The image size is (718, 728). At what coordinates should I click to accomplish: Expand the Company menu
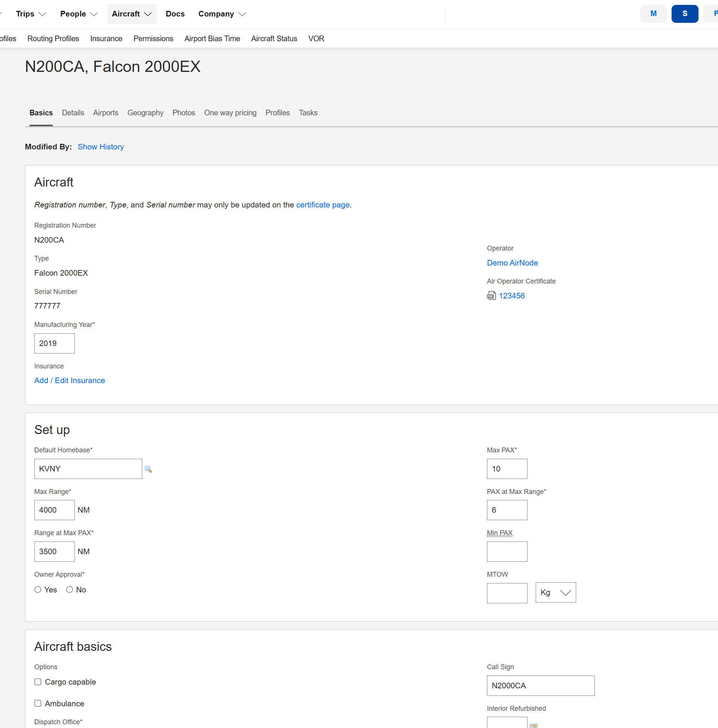222,14
